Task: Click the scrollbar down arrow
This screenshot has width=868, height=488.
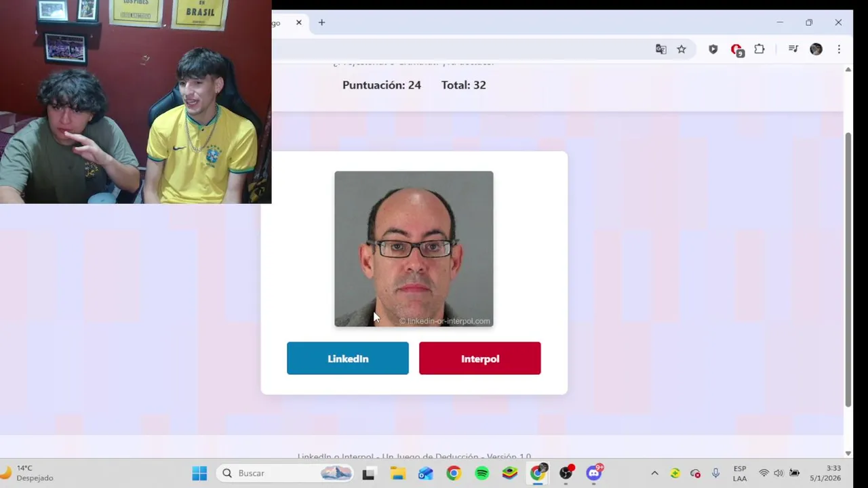Action: coord(848,453)
